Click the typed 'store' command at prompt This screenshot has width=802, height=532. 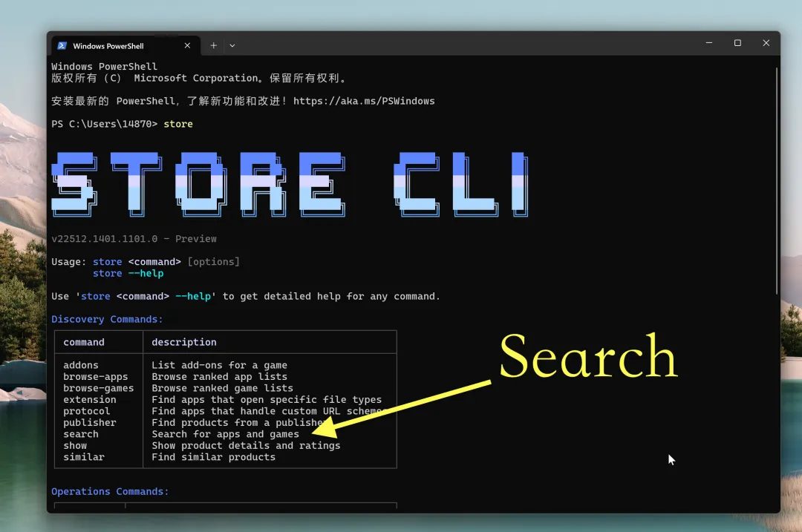tap(178, 124)
